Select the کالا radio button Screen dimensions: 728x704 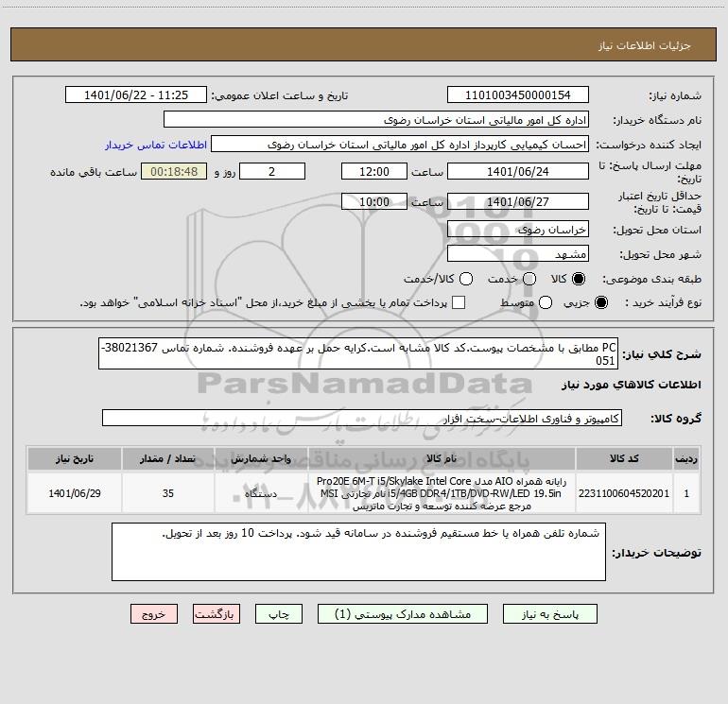coord(579,279)
